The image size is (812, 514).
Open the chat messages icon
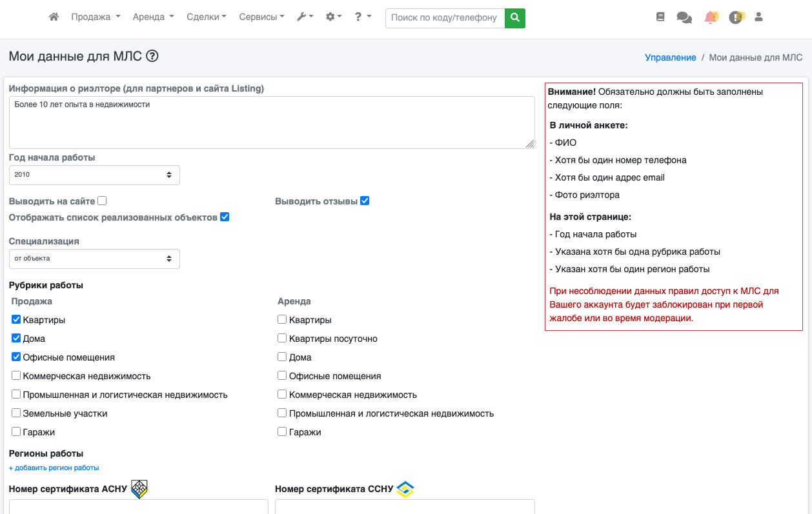click(684, 17)
